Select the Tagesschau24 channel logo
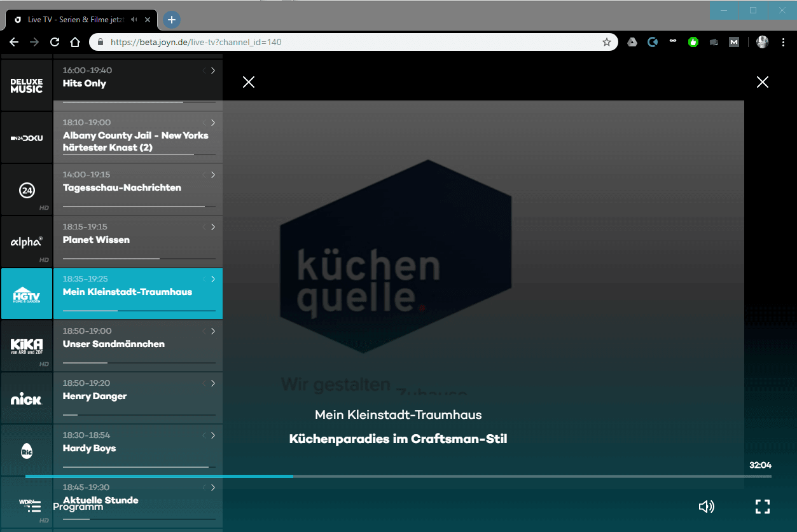 tap(27, 190)
